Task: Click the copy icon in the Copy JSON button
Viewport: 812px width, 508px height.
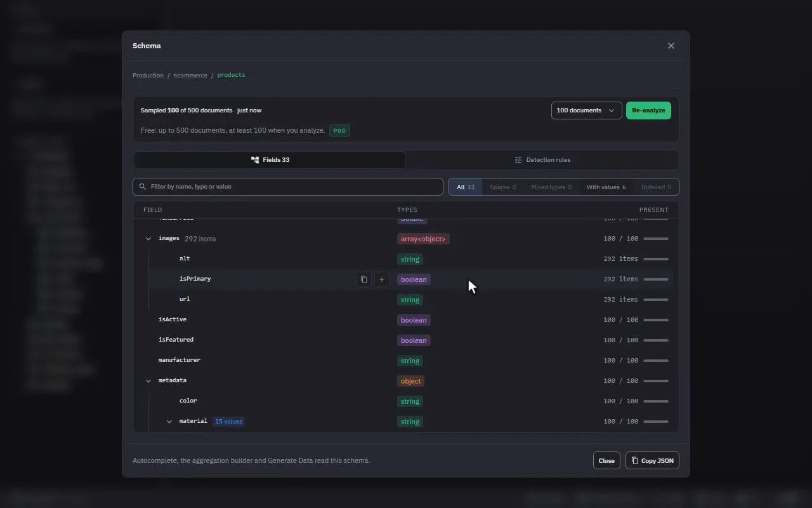Action: coord(635,461)
